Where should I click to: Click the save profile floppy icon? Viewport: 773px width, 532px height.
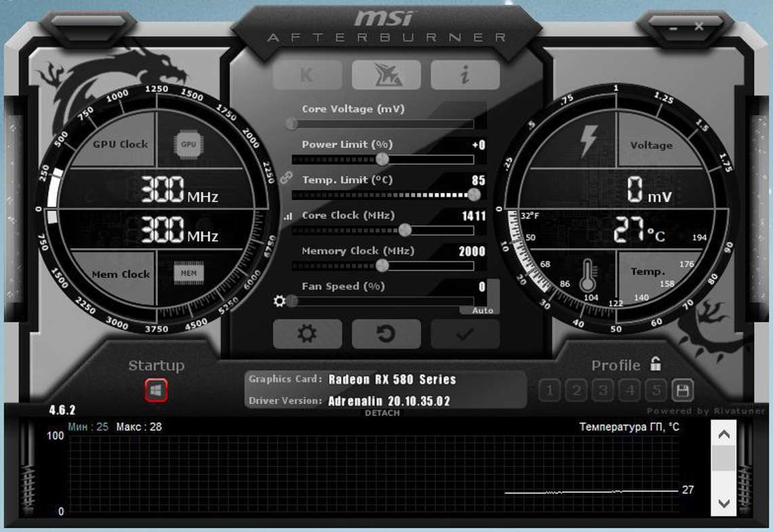coord(682,390)
